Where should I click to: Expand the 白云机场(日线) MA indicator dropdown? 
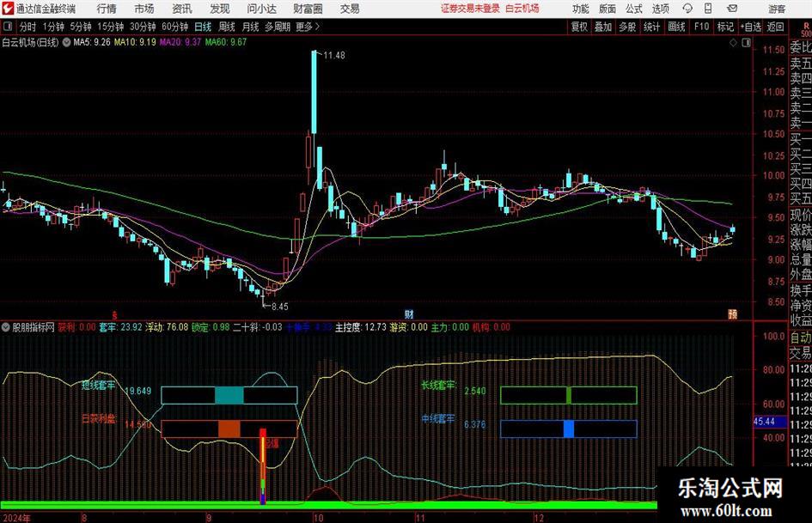click(67, 42)
